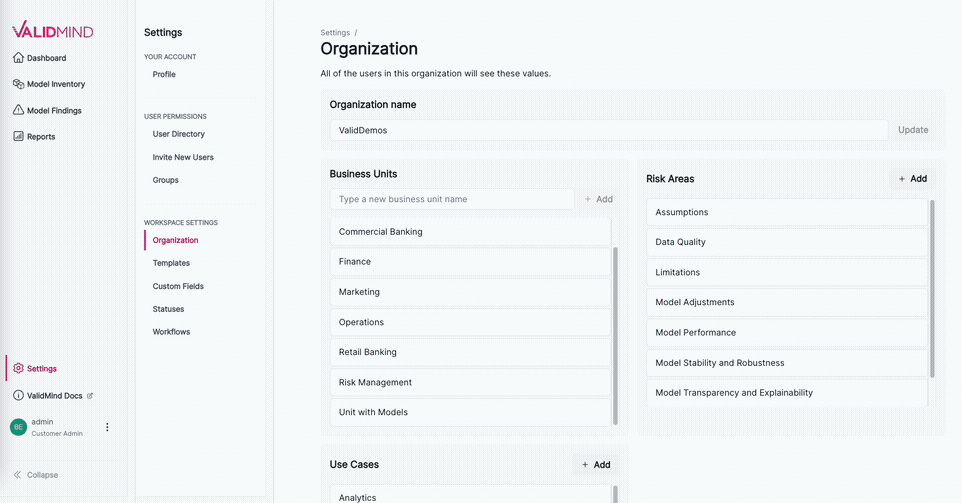Click the Model Inventory icon

pos(18,84)
